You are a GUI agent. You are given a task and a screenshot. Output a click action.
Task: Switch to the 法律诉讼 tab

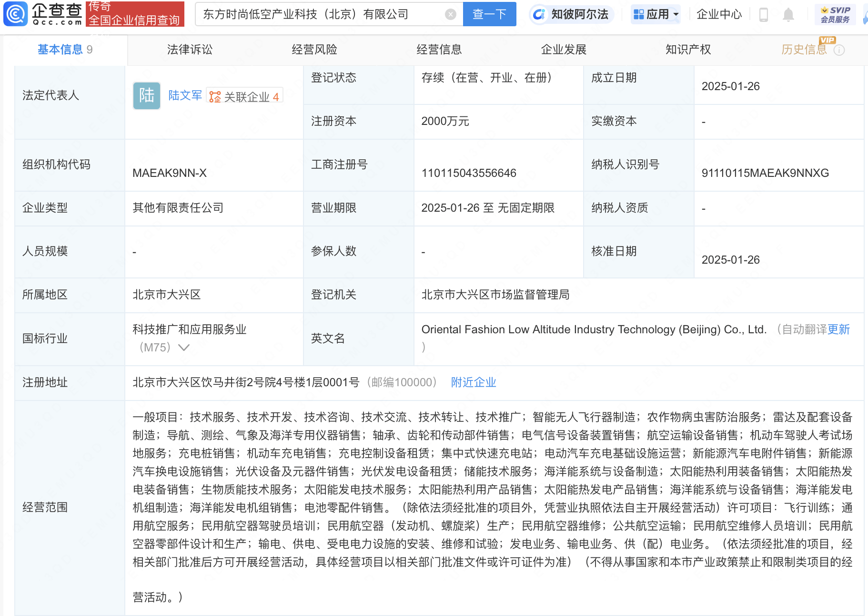(x=190, y=50)
